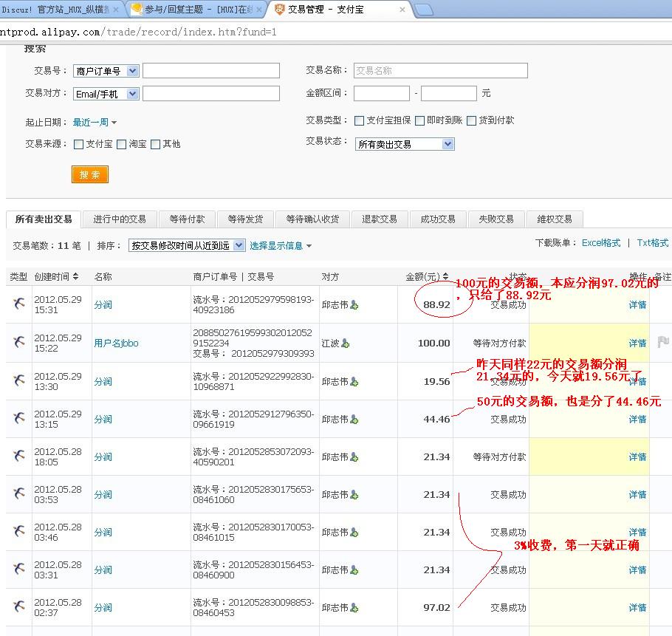Image resolution: width=672 pixels, height=636 pixels.
Task: Switch to the 成功交易 tab
Action: coord(438,219)
